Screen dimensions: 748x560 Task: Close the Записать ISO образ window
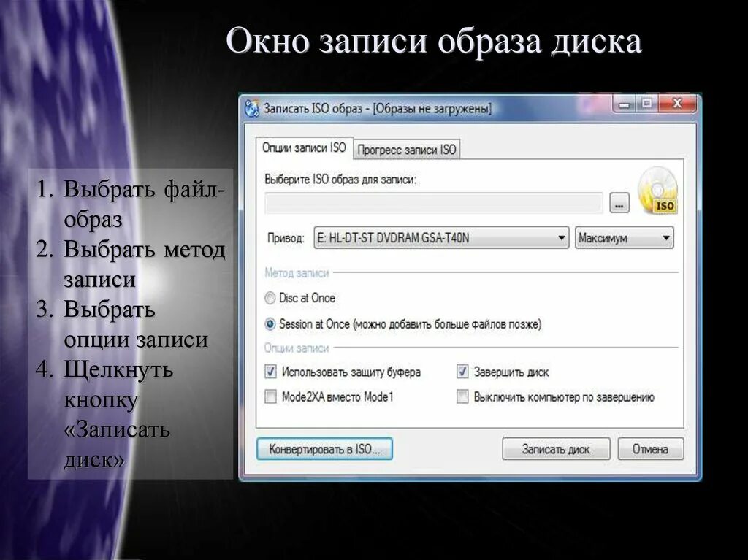coord(677,104)
